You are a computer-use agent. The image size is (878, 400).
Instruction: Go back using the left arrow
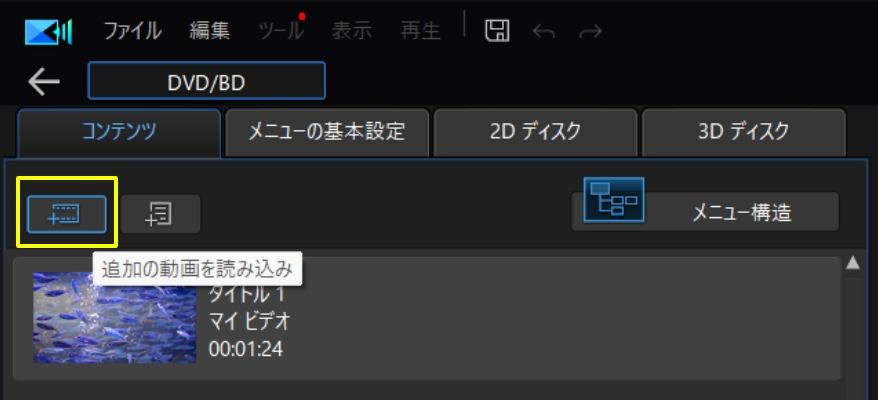point(44,82)
